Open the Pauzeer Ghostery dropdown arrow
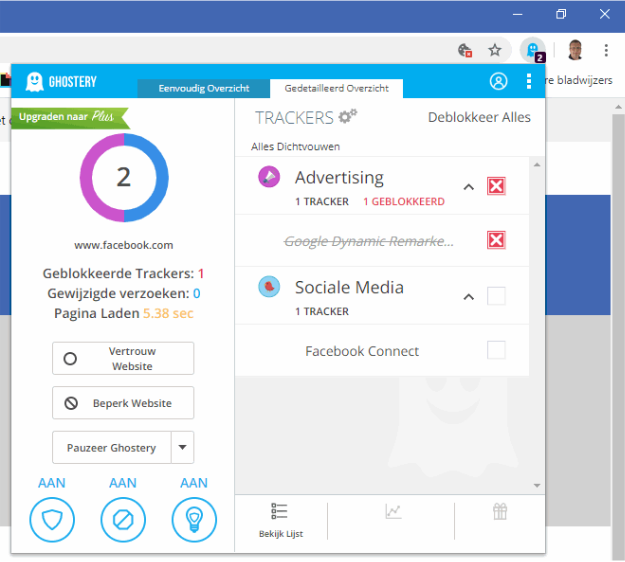 tap(183, 447)
